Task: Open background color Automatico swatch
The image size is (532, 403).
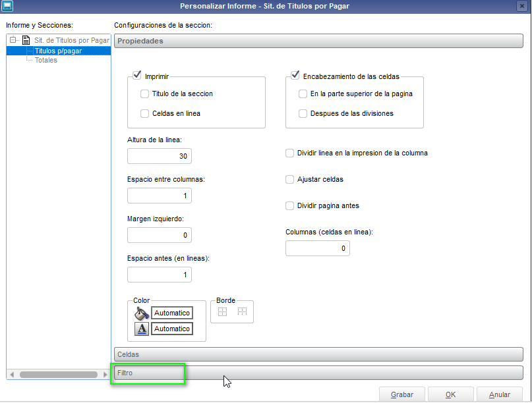Action: point(172,313)
